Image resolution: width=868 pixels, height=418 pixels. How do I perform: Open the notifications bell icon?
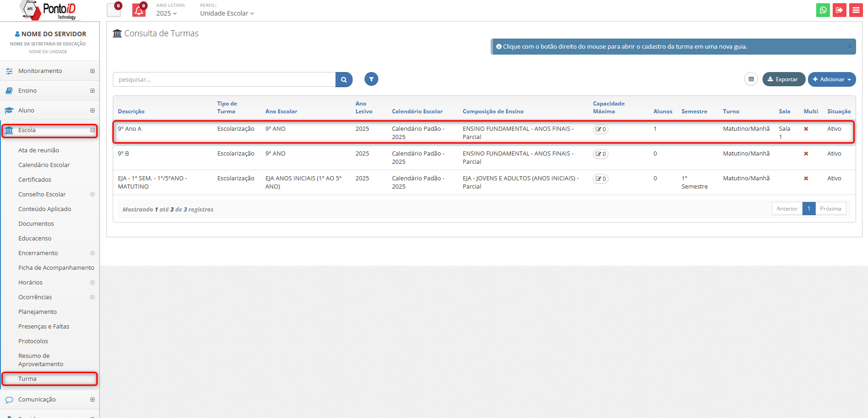click(139, 10)
